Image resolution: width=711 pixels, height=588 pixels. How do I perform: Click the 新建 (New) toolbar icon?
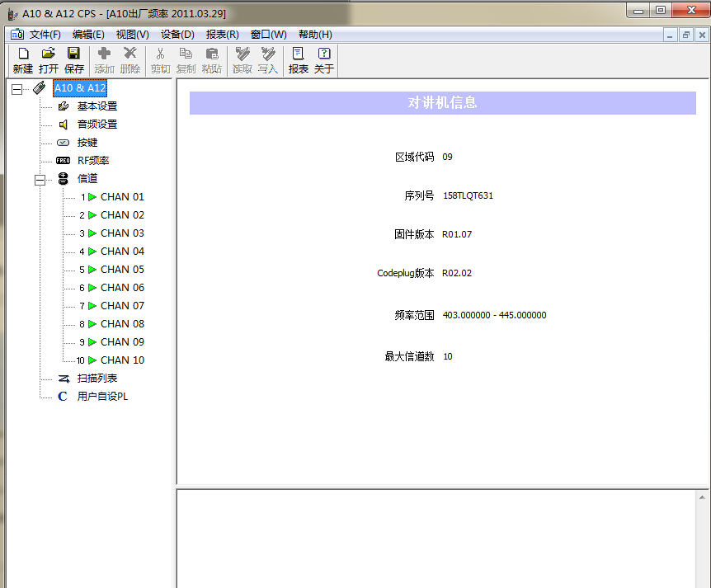click(23, 54)
